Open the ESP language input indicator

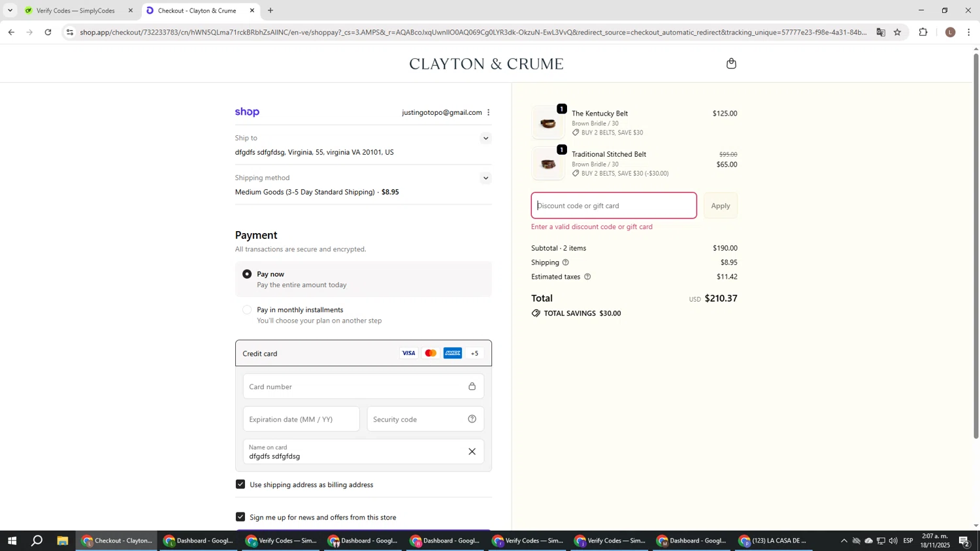[908, 541]
